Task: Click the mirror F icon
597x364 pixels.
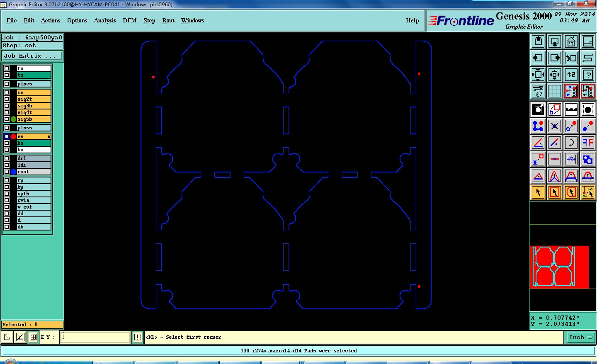Action: (588, 143)
